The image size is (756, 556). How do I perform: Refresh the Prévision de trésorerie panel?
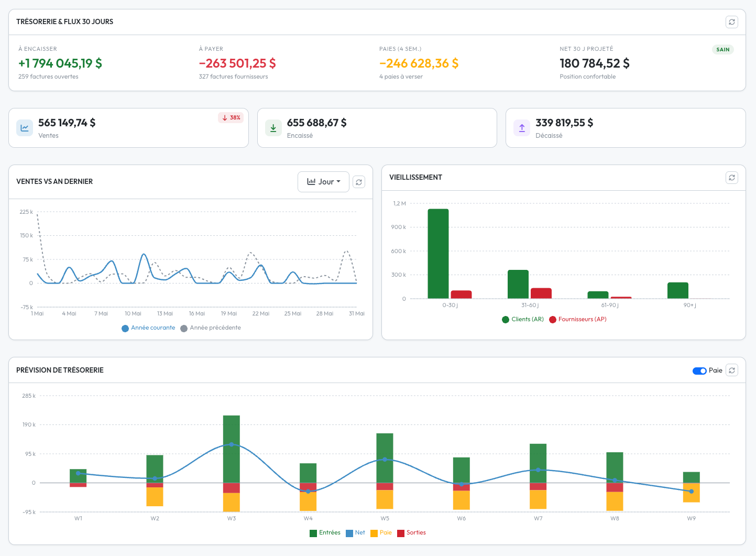[x=732, y=370]
